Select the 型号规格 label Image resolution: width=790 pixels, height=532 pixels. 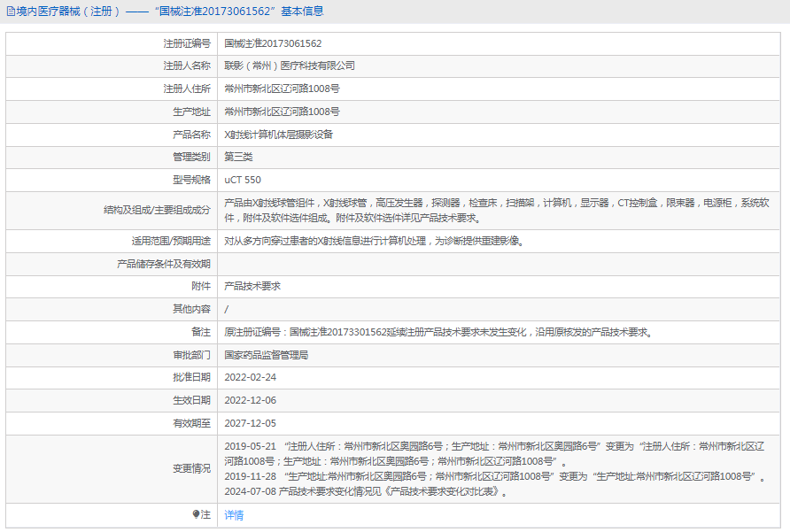click(x=191, y=180)
